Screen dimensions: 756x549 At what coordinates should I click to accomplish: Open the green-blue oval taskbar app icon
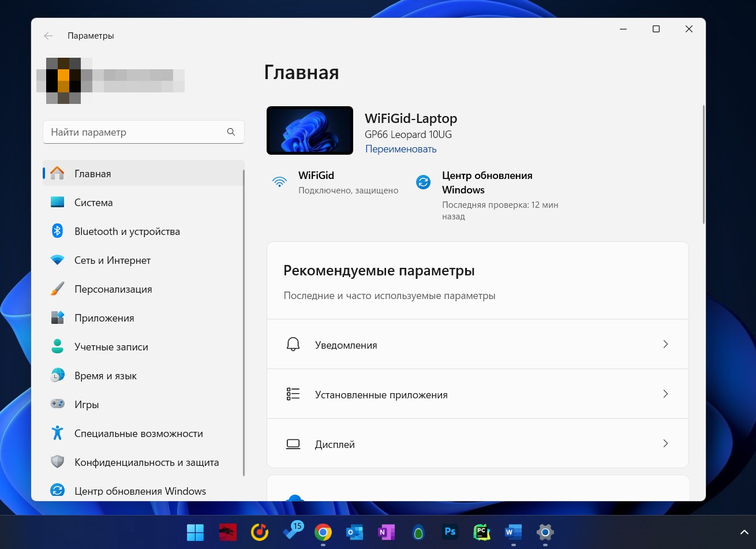coord(418,532)
